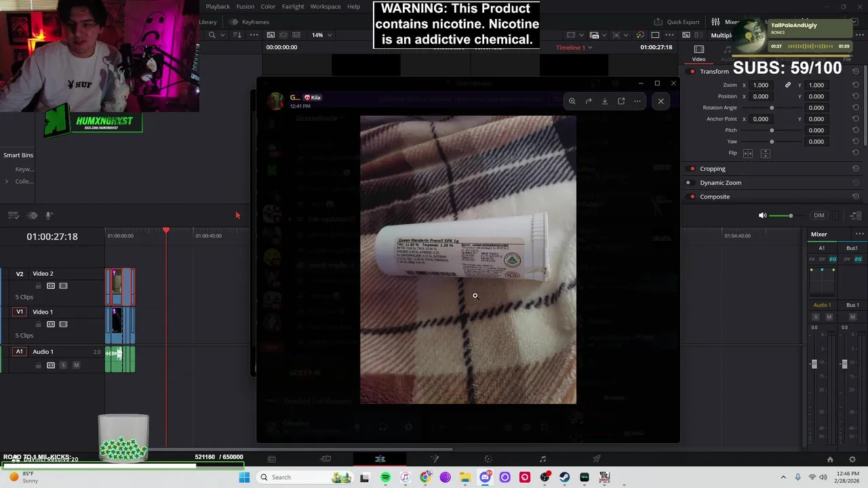Click the timeline playhead marker
868x488 pixels.
(x=166, y=230)
